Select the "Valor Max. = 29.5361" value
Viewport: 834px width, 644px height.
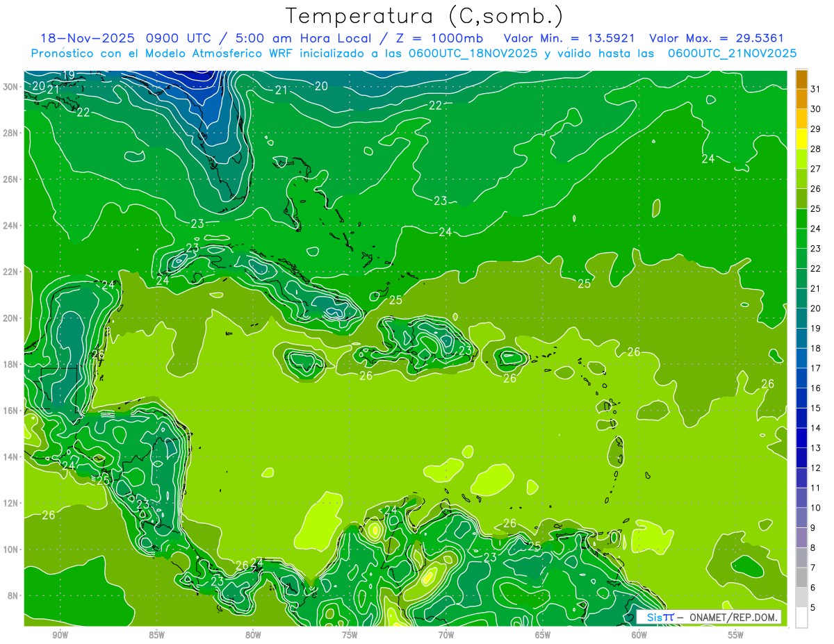coord(718,38)
